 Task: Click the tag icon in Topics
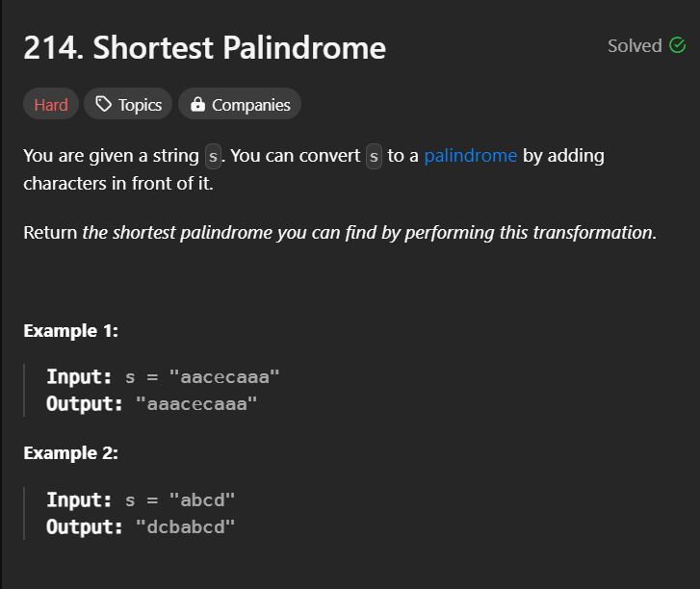[x=104, y=104]
